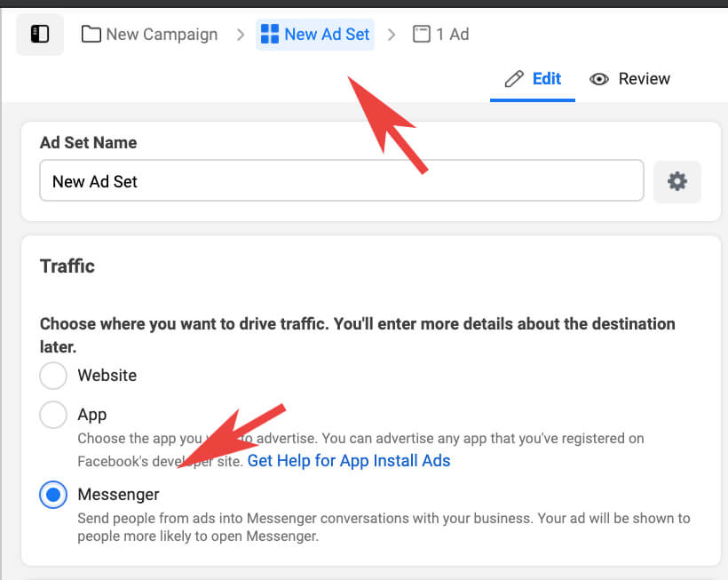The height and width of the screenshot is (580, 728).
Task: Toggle the sidebar panel icon
Action: [x=40, y=35]
